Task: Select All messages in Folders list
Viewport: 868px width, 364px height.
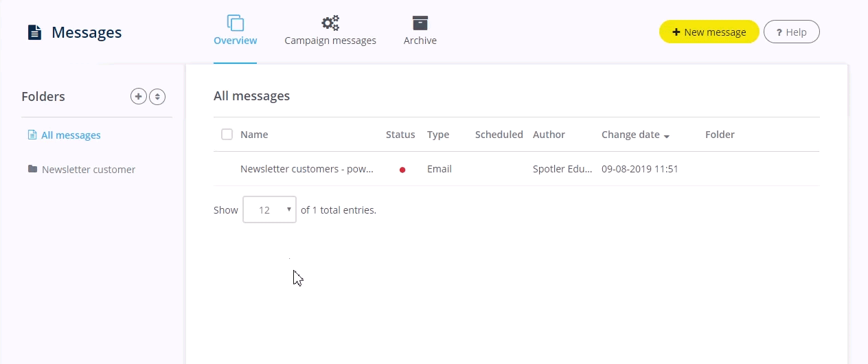Action: coord(71,135)
